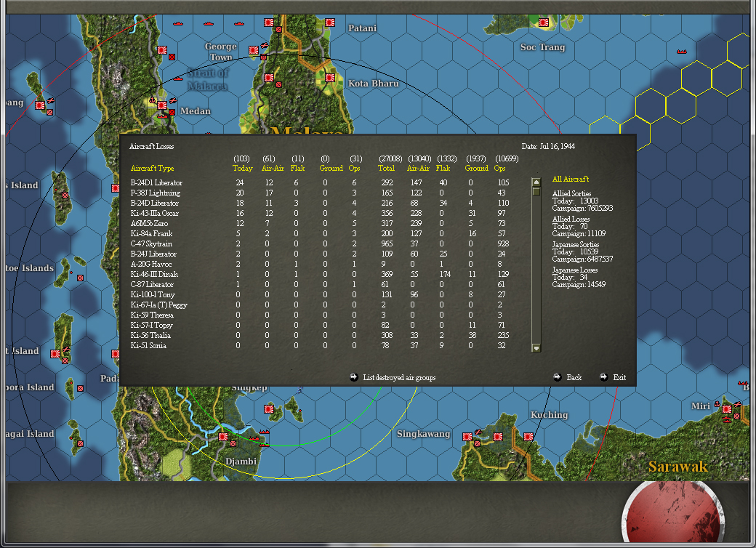Click the Japanese flag base below Singkep

[269, 409]
